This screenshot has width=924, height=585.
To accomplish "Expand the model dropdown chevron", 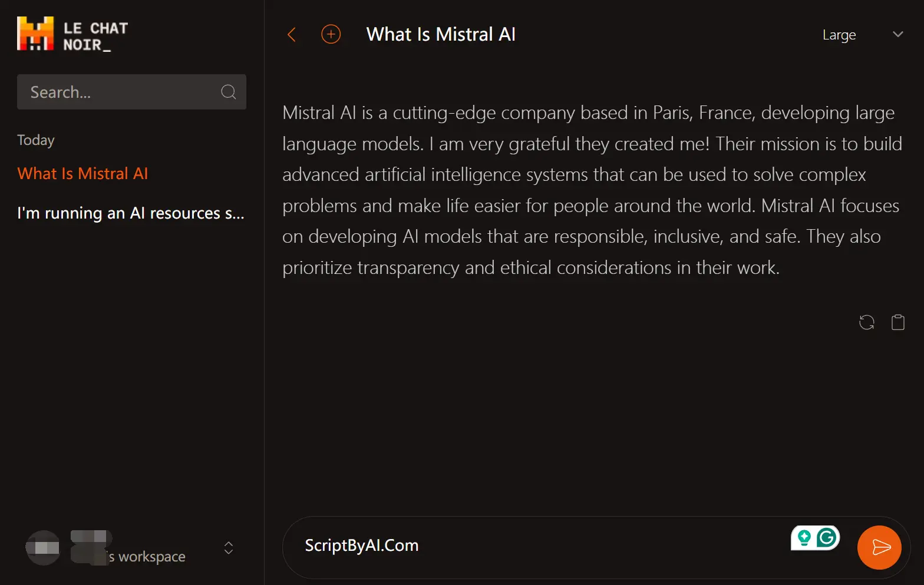I will tap(897, 35).
